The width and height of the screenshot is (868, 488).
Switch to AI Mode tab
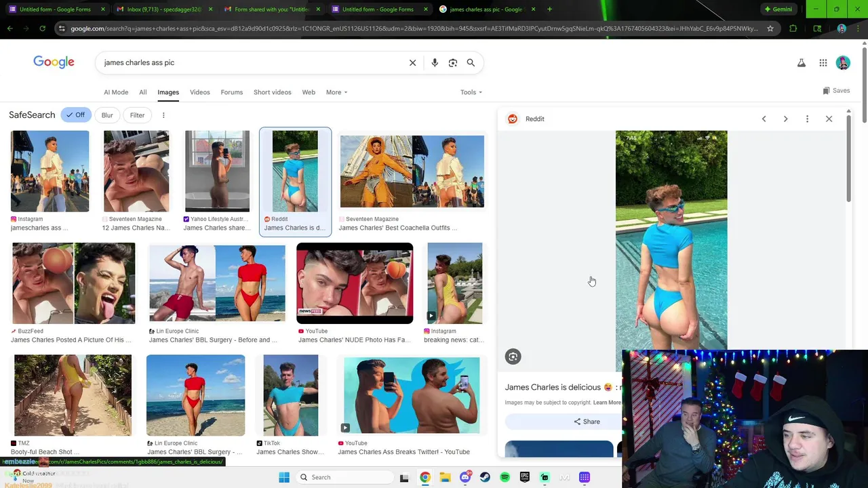(116, 92)
